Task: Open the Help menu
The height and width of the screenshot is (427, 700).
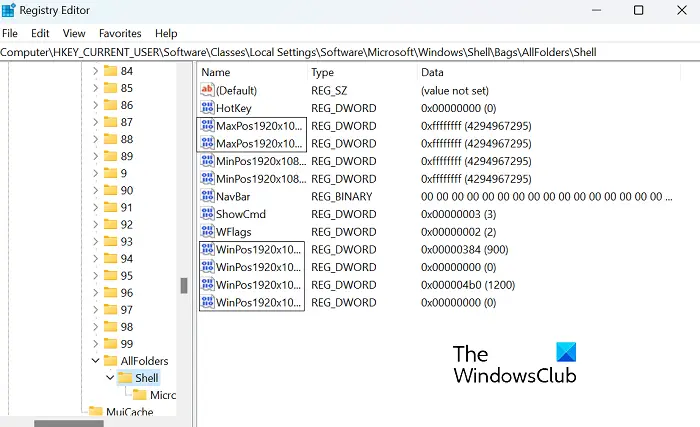Action: pos(166,33)
